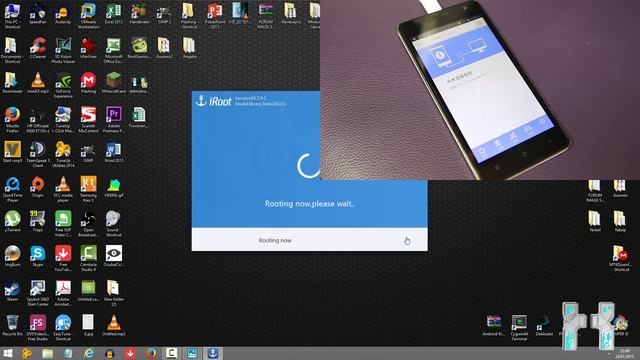Open the EasyTune shortcut icon

(x=63, y=328)
